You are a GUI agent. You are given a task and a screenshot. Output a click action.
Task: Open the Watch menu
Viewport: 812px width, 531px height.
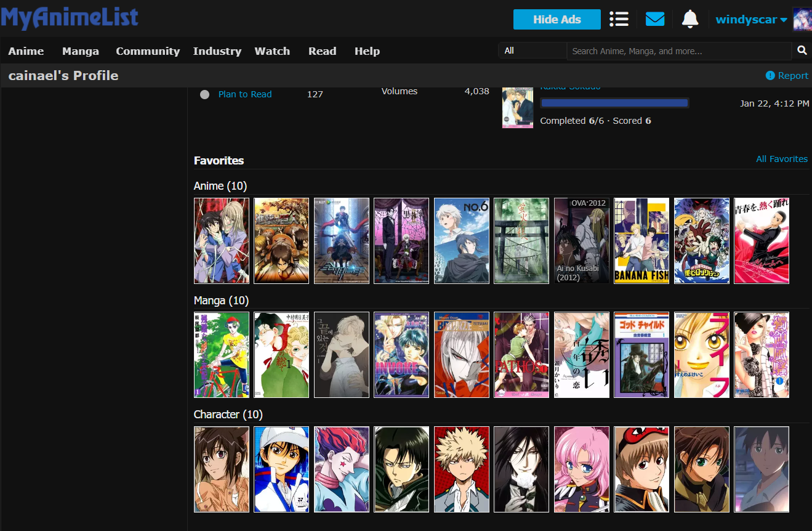(x=272, y=51)
